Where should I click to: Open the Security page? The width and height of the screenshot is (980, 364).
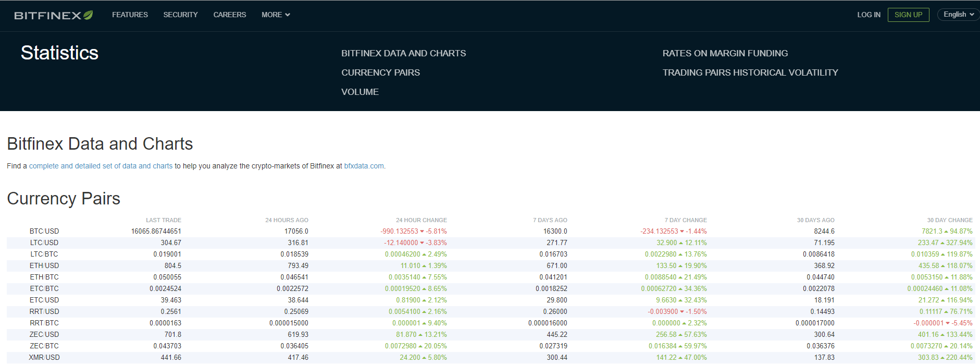(180, 15)
